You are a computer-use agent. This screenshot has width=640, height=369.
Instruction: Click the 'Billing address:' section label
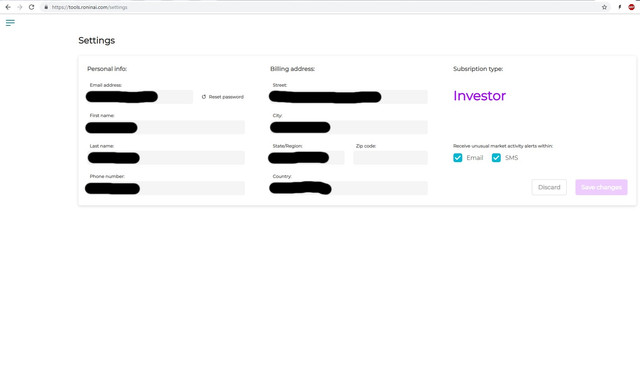(x=292, y=69)
